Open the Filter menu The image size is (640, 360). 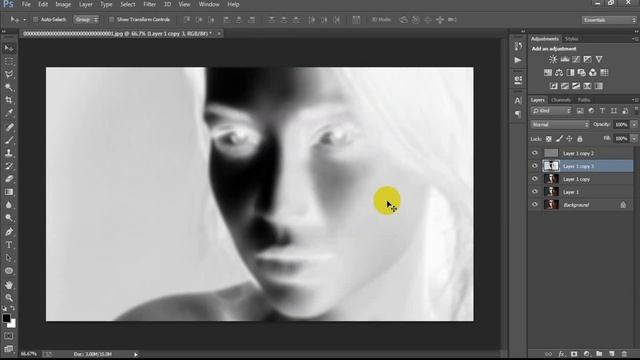click(x=149, y=4)
